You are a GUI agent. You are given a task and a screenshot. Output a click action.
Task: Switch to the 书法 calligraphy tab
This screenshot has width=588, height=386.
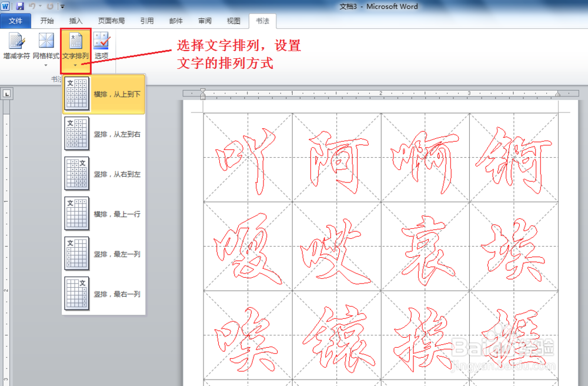tap(263, 21)
